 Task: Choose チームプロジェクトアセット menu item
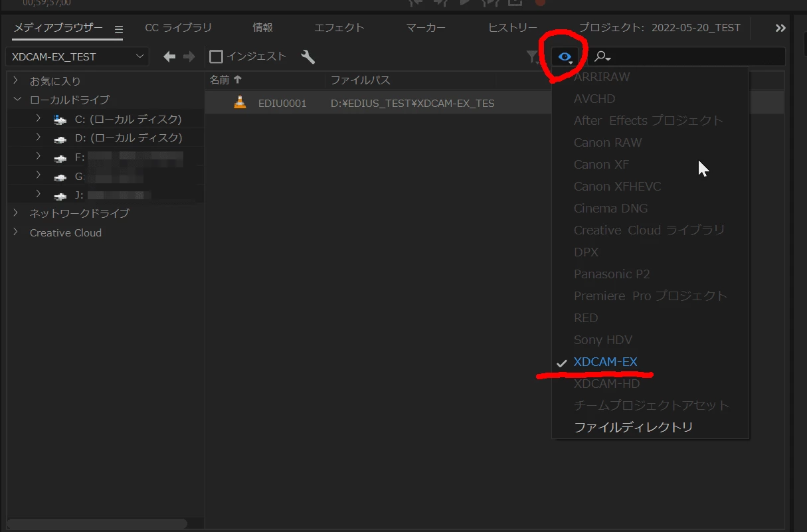pos(650,406)
